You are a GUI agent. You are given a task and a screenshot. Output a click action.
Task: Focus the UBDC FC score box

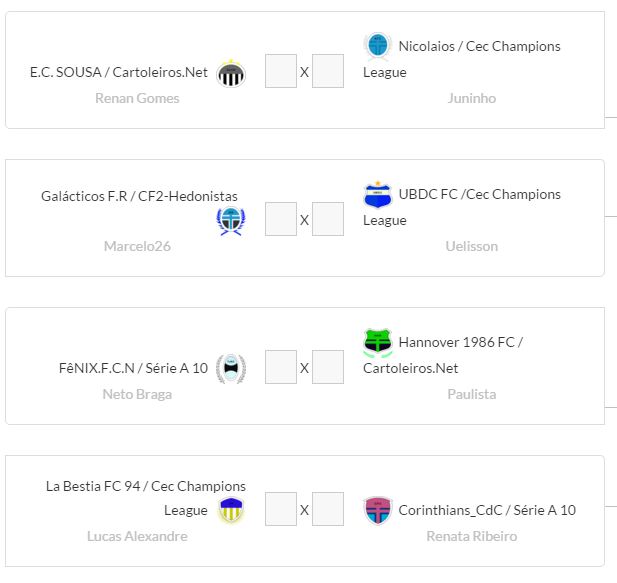(328, 219)
